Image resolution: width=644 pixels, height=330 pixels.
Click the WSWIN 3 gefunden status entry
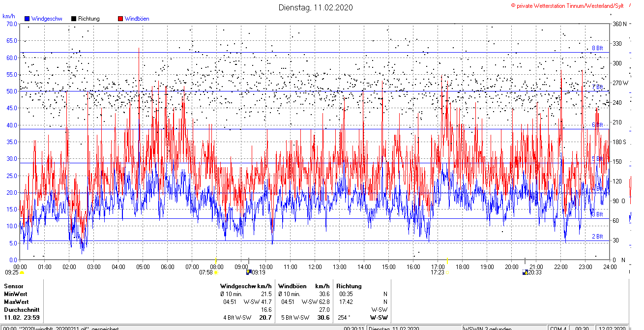click(x=488, y=328)
